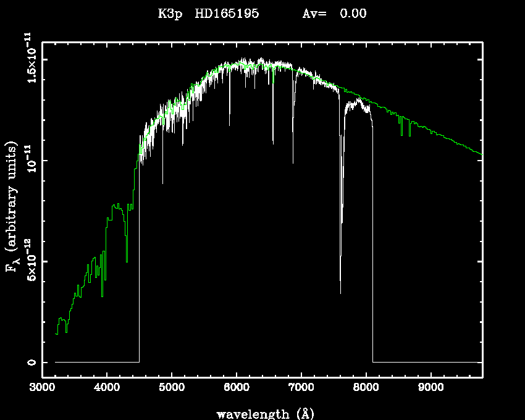Click the white absorption line bottom near 6900 Å
This screenshot has width=525, height=420.
point(293,162)
